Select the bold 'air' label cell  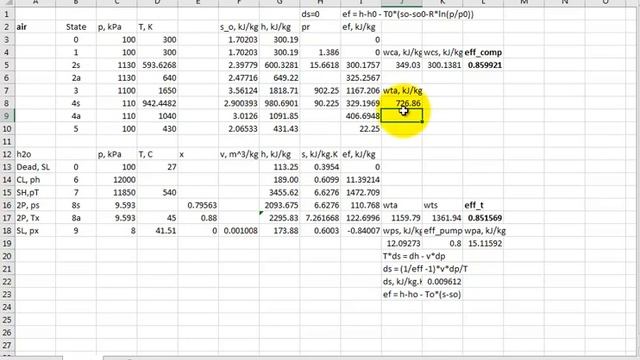tap(35, 27)
